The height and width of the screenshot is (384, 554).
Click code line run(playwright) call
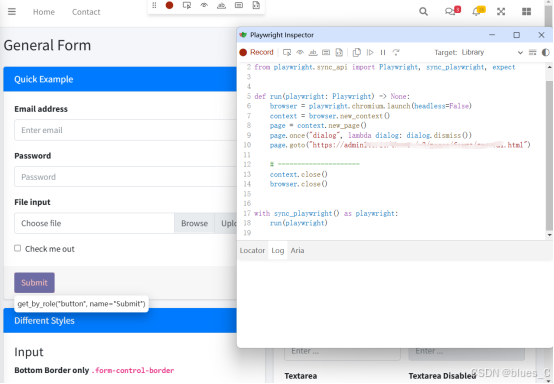[x=299, y=223]
